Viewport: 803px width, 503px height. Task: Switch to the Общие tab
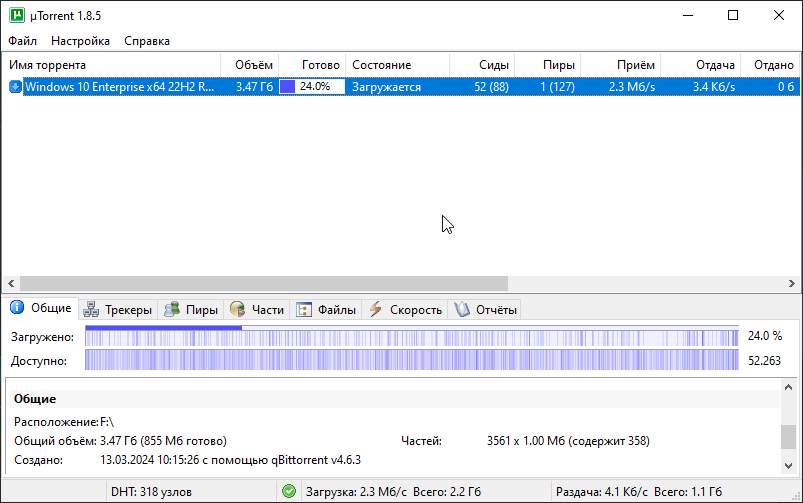click(x=40, y=309)
